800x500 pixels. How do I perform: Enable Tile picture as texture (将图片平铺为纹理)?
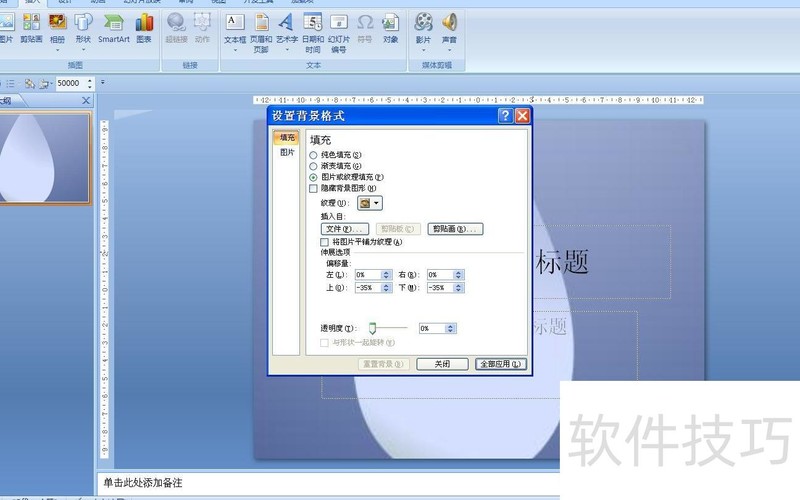click(324, 242)
